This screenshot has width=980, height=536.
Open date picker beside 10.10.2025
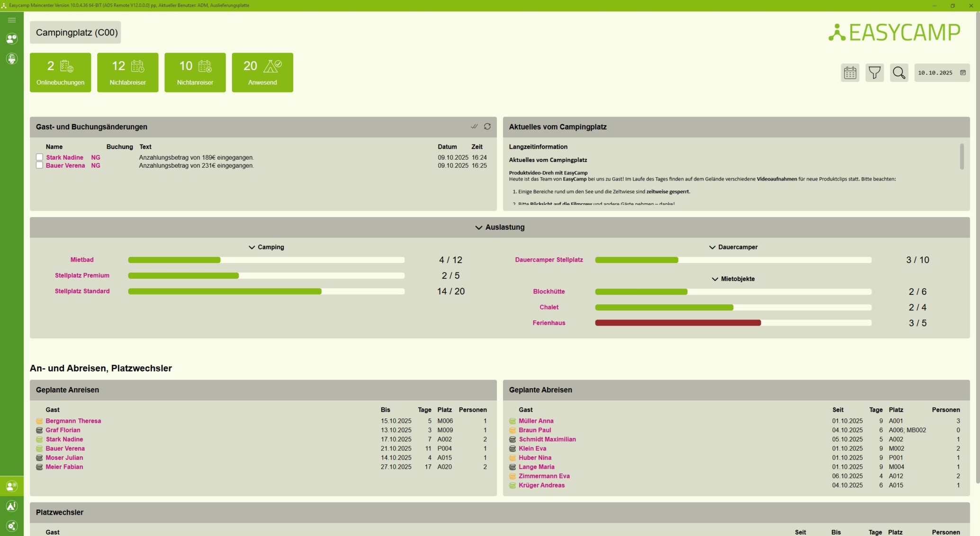coord(962,73)
